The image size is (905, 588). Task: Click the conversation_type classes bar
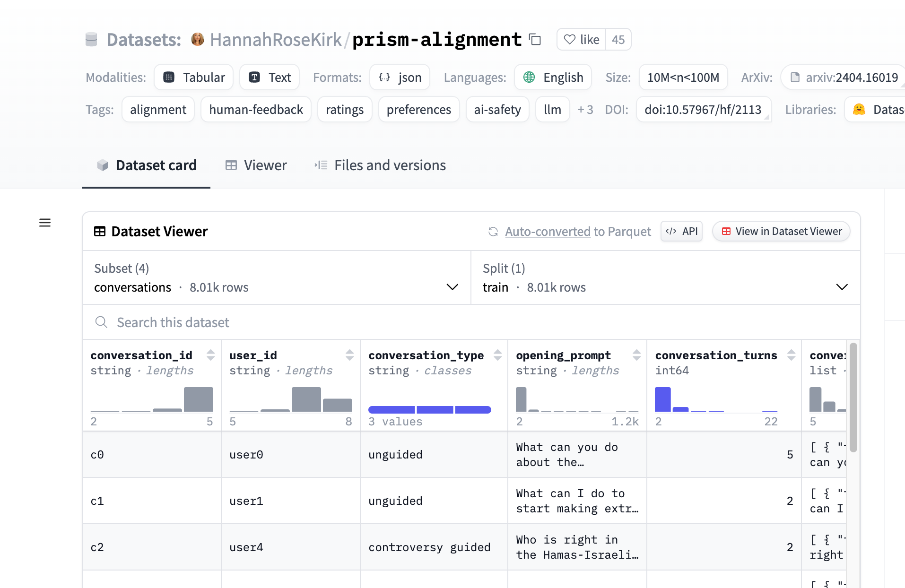(x=430, y=410)
